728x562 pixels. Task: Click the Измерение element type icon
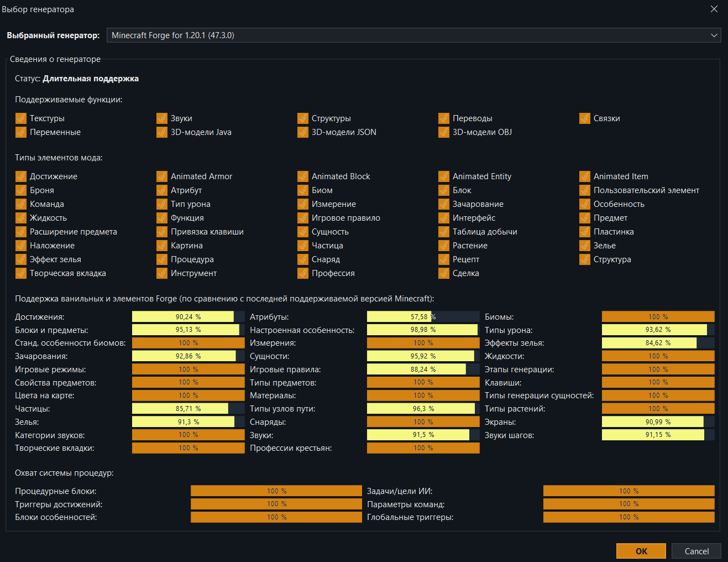[303, 204]
